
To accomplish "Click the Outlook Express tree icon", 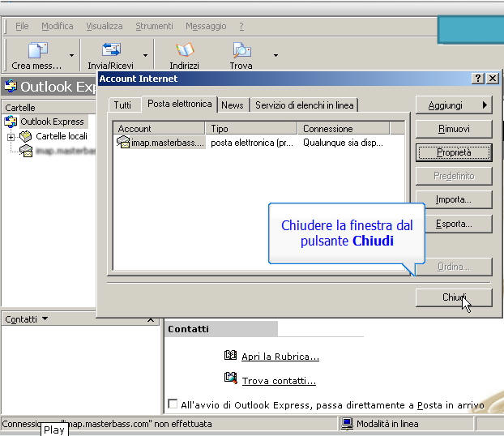I will pyautogui.click(x=11, y=122).
